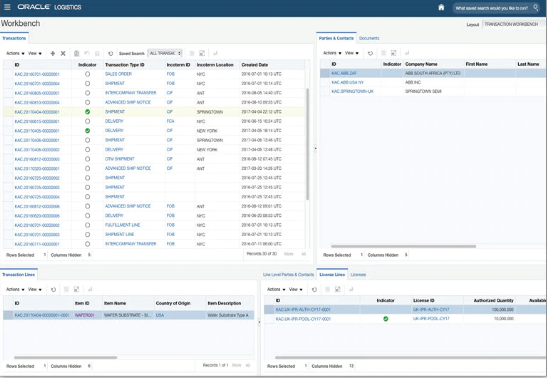The width and height of the screenshot is (547, 378).
Task: Detach the Parties & Contacts table
Action: pyautogui.click(x=394, y=53)
